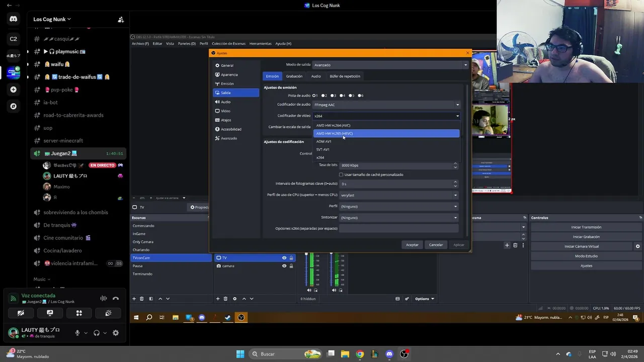Open the Archivo menu in OBS
Image resolution: width=644 pixels, height=362 pixels.
click(x=140, y=44)
